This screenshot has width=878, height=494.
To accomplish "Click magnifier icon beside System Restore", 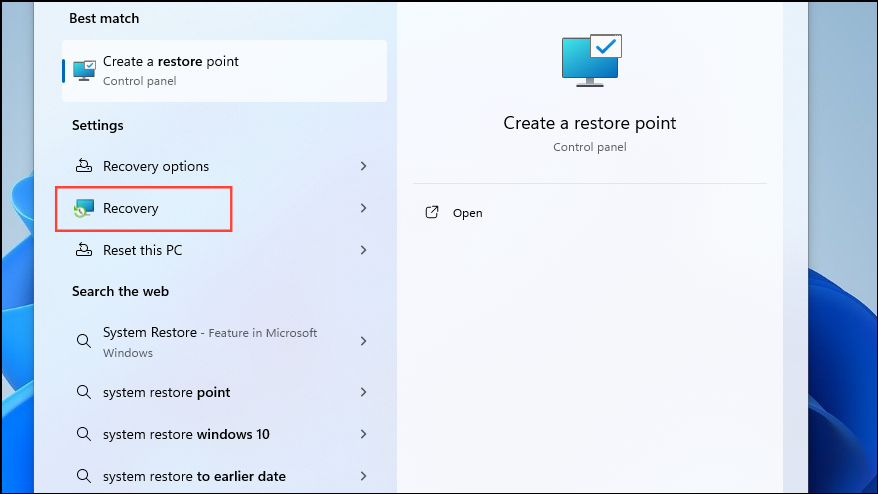I will (x=84, y=341).
